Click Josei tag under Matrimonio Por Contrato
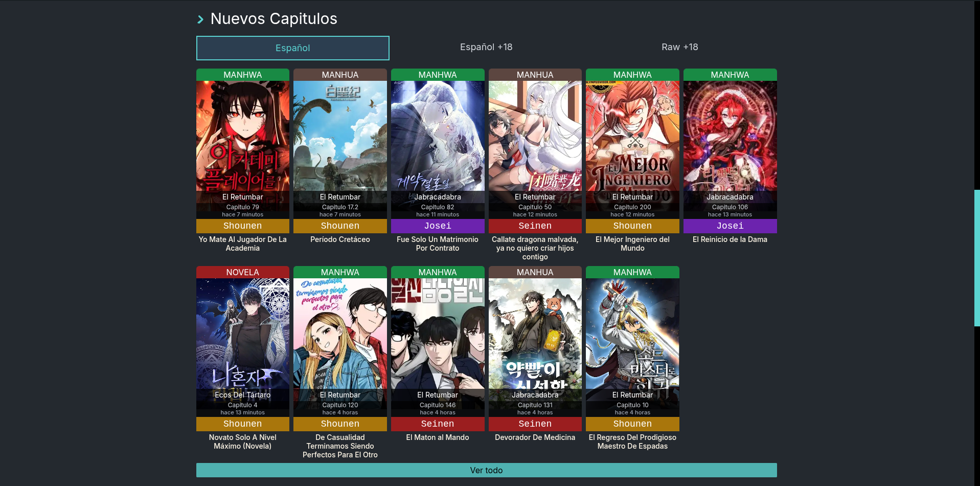 click(x=438, y=226)
